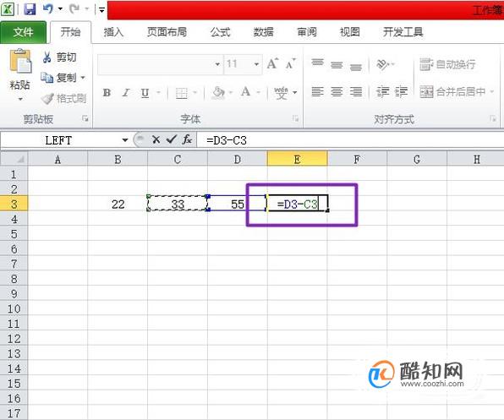Open the 文件 menu tab
Viewport: 504px width, 420px height.
[x=23, y=32]
